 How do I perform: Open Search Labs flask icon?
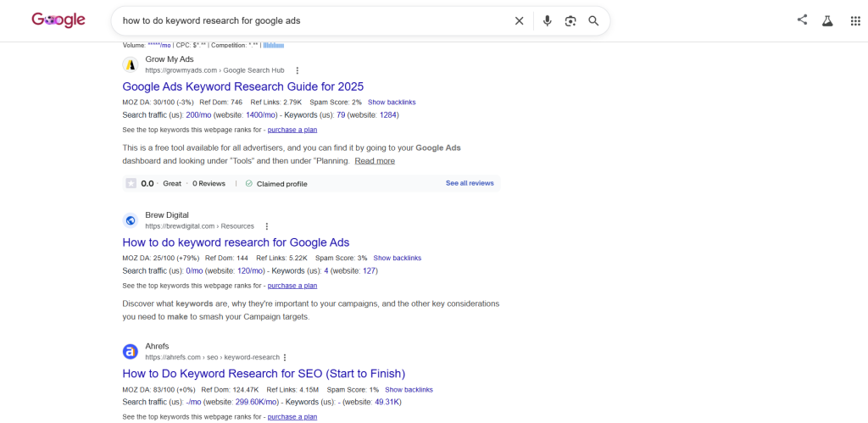point(827,21)
